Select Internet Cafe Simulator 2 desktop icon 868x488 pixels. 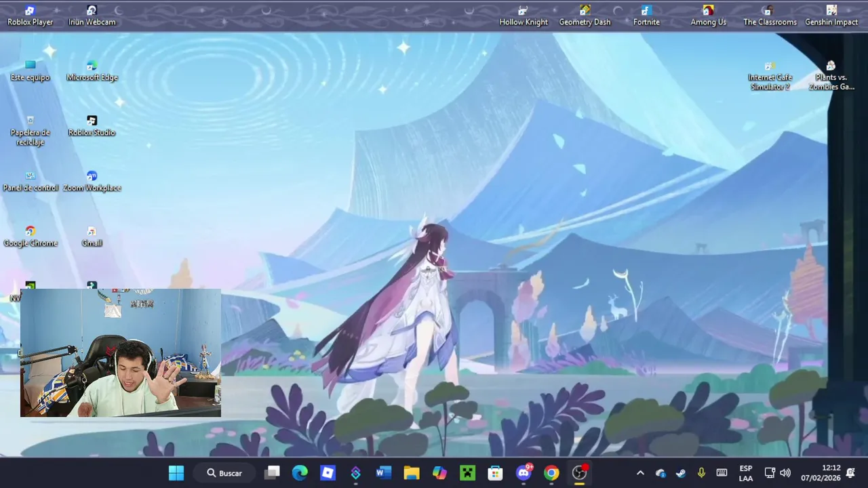pyautogui.click(x=770, y=76)
